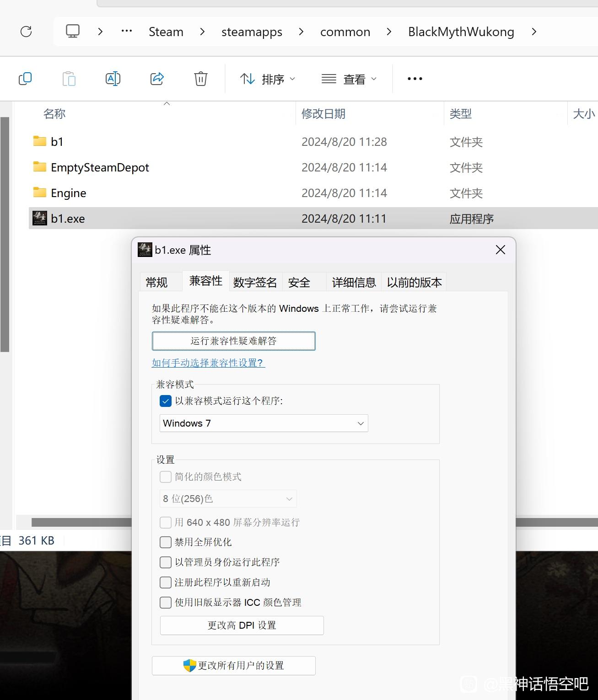
Task: Click the 640 x 480 resolution checkbox
Action: click(x=166, y=523)
